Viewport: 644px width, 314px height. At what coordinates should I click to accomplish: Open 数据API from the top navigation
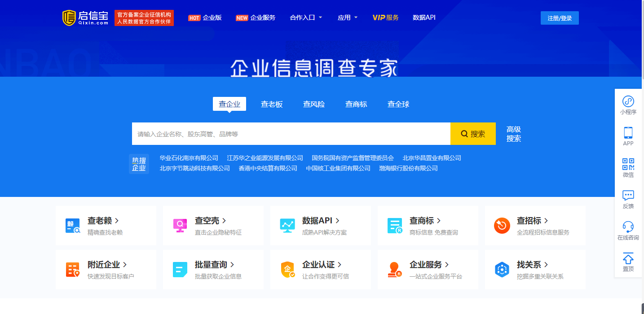423,17
